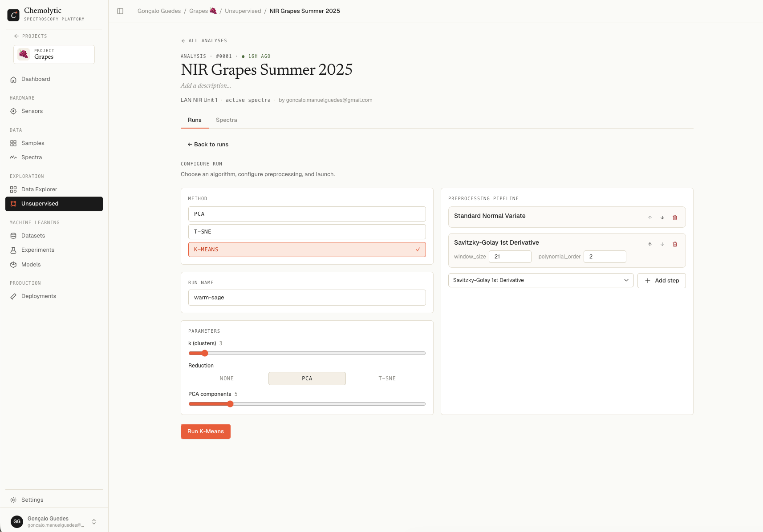
Task: Click the Data Explorer icon
Action: click(x=13, y=189)
